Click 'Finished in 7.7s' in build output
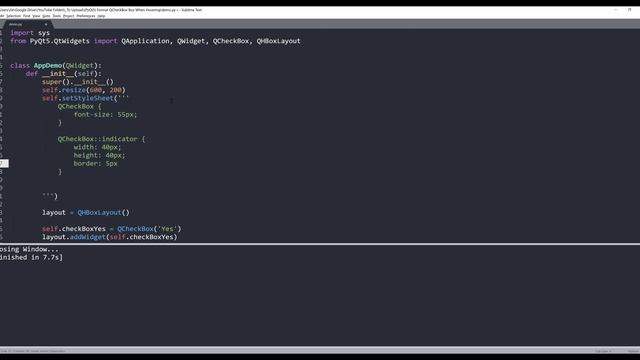 tap(31, 257)
